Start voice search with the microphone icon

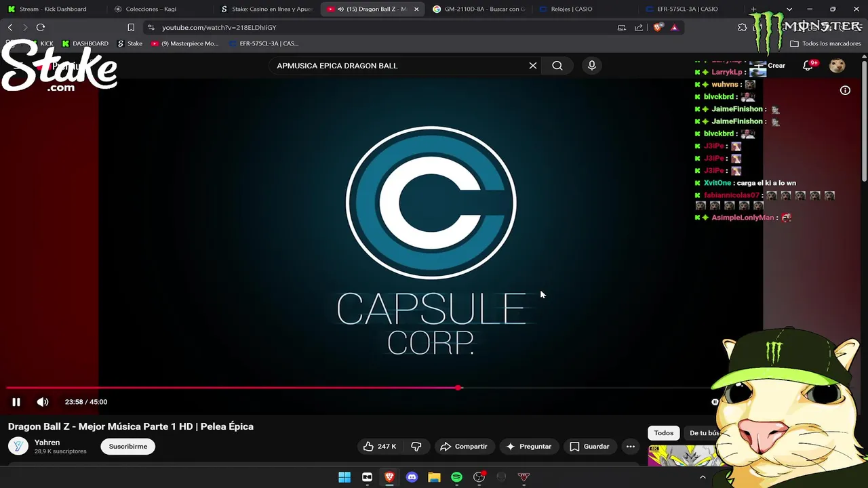[592, 66]
